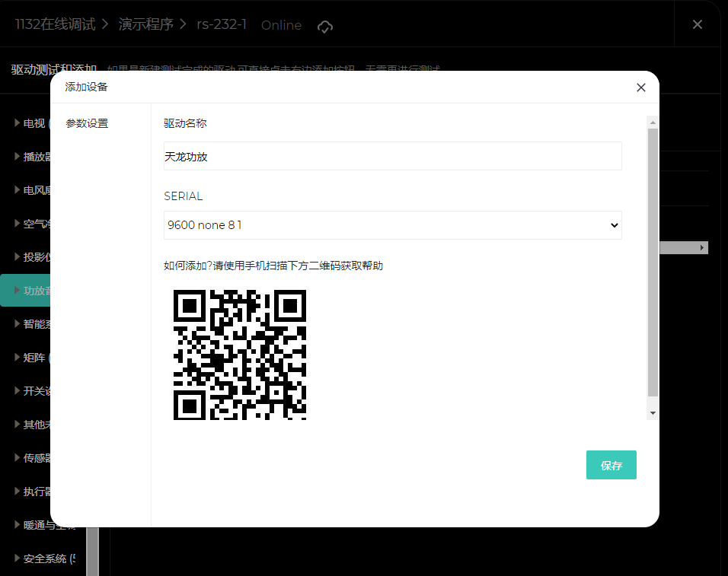Select the rs-232-1 breadcrumb
Viewport: 728px width, 576px height.
tap(222, 24)
